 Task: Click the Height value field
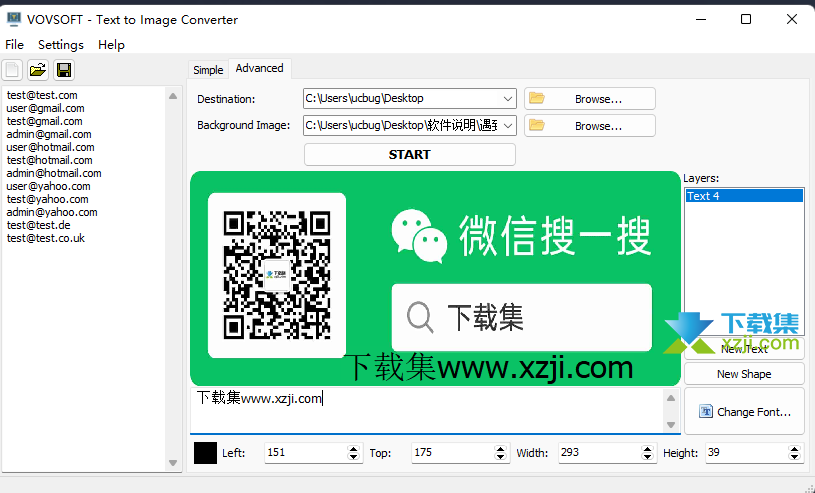[x=746, y=452]
